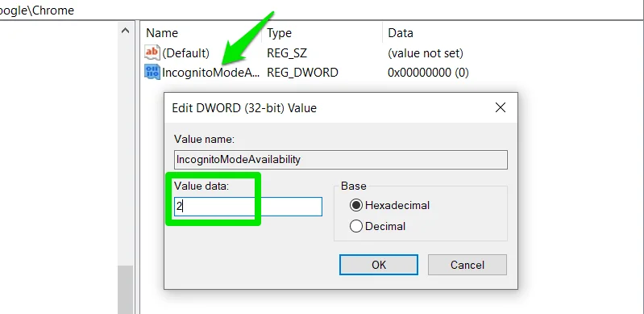This screenshot has height=314, width=644.
Task: Click the REG_DWORD type cell
Action: pyautogui.click(x=302, y=73)
